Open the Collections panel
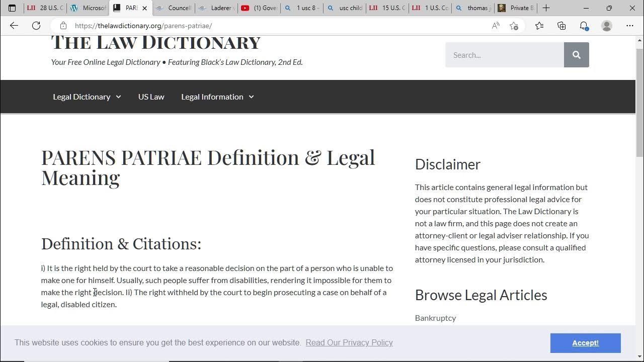The height and width of the screenshot is (362, 644). (561, 26)
